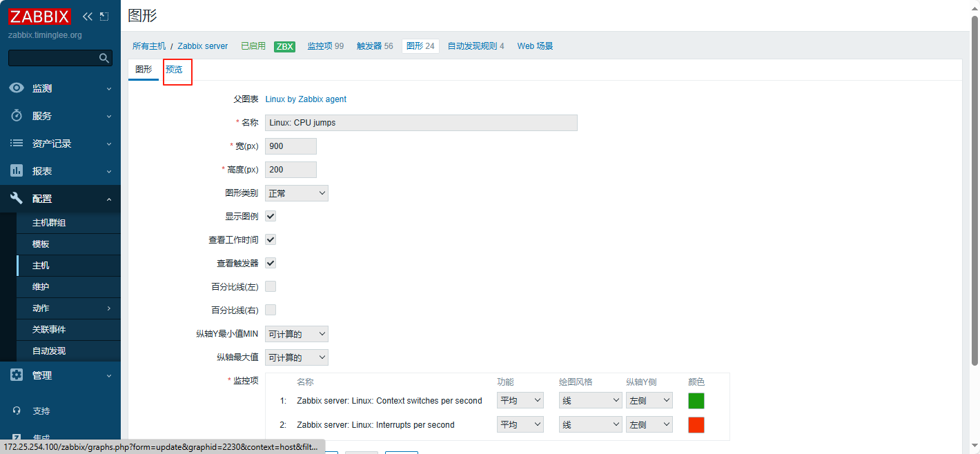Open 绘图风格 dropdown for Context switches row
Screen dimensions: 980x454
tap(591, 401)
